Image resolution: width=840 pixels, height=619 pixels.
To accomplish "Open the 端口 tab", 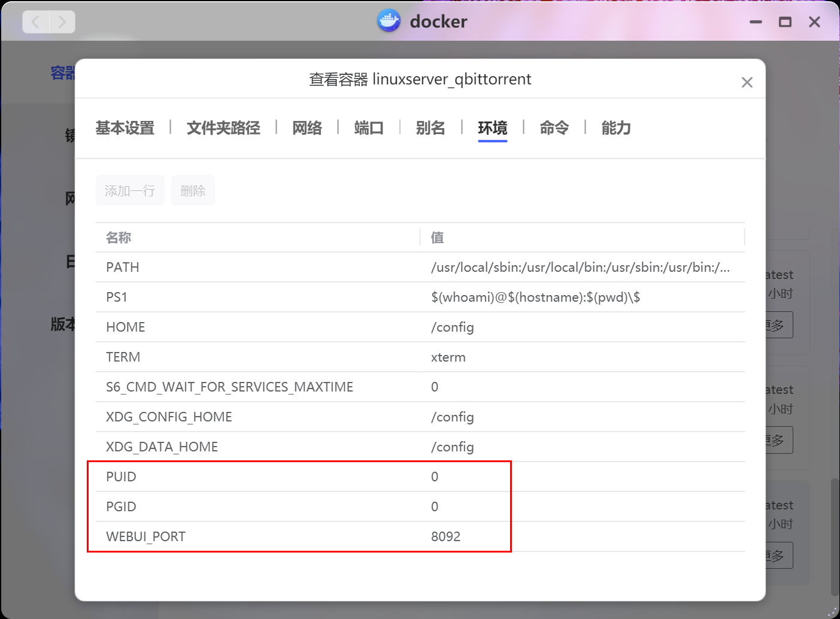I will (369, 128).
